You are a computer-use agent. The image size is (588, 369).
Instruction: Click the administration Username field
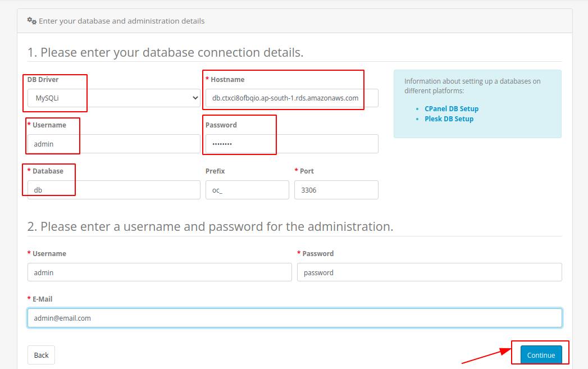pyautogui.click(x=159, y=272)
